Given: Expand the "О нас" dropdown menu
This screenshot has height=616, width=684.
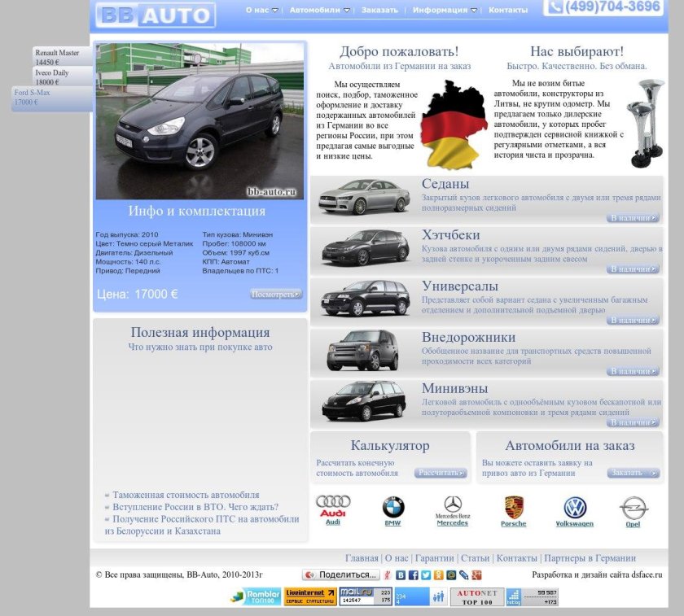Looking at the screenshot, I should click(x=261, y=11).
